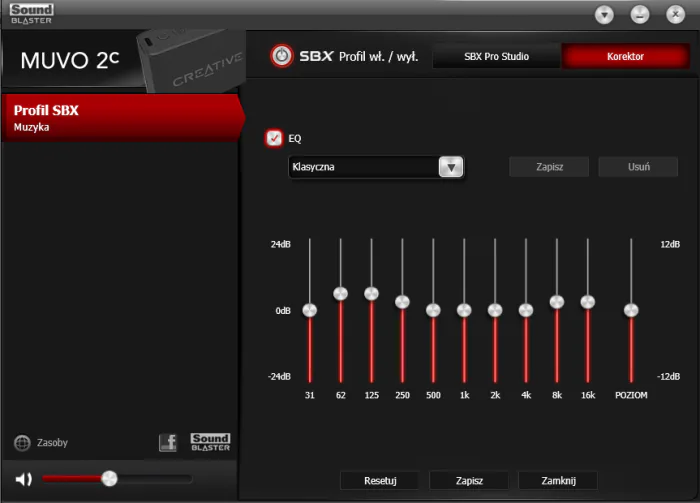Close the Sound Blaster window

tap(675, 15)
